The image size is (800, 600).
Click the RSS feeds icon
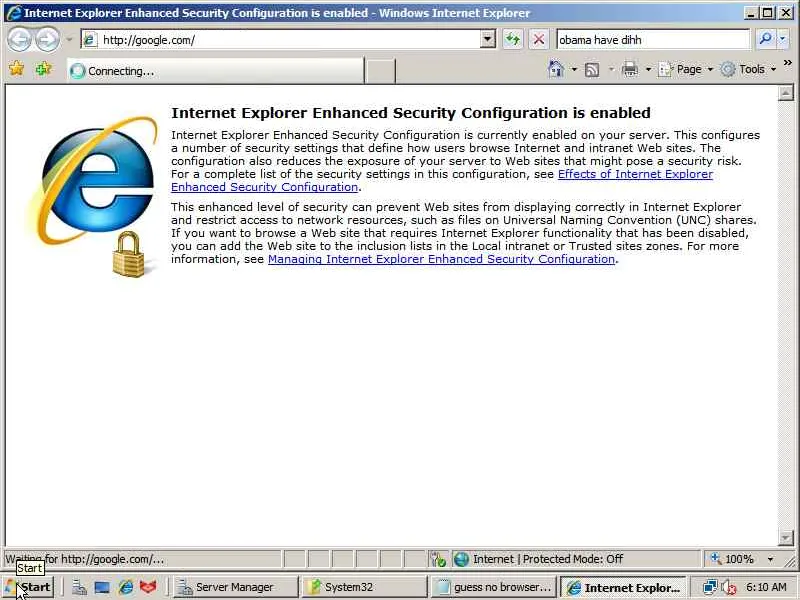pos(592,69)
